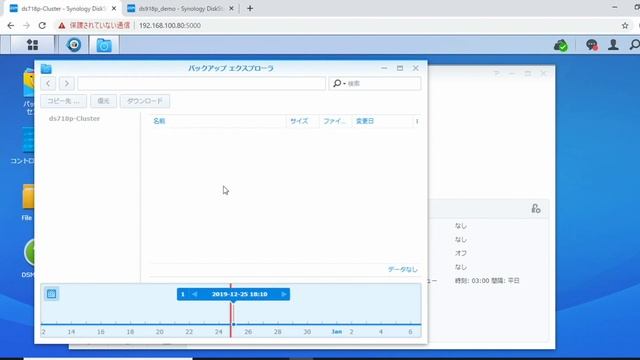
Task: Click the lock icon in Hyper Backup window
Action: [x=536, y=209]
